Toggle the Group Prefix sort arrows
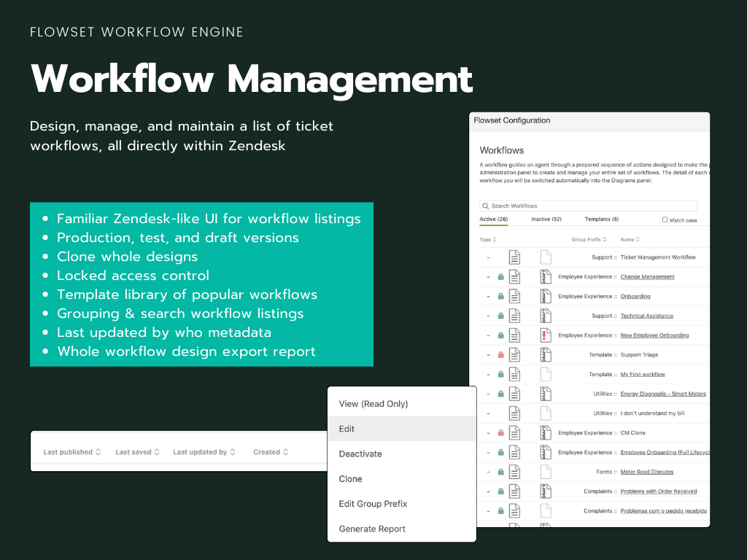 click(605, 239)
